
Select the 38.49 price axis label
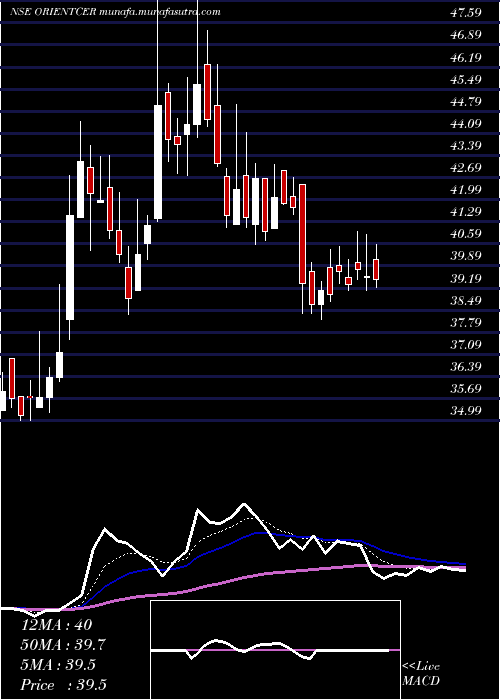[x=466, y=300]
